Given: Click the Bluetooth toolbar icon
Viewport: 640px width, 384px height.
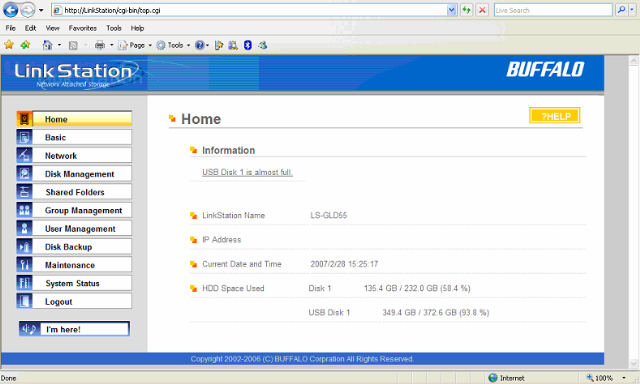Looking at the screenshot, I should point(248,45).
